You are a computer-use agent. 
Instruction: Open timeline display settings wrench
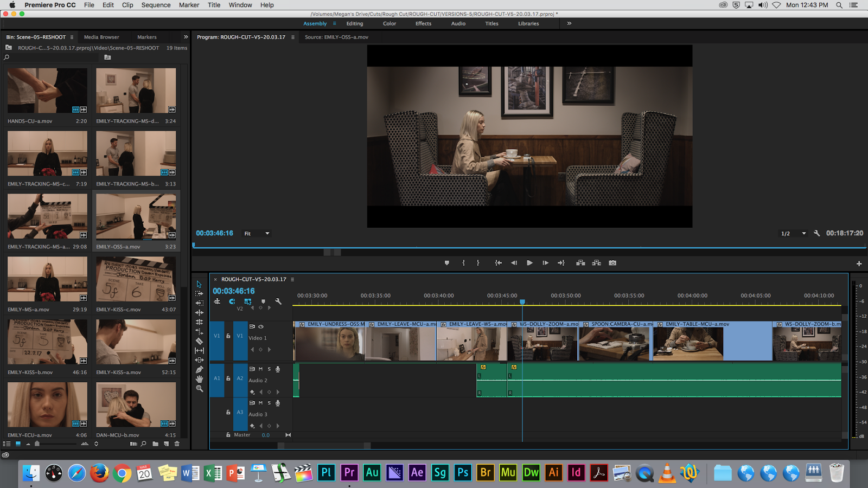278,301
